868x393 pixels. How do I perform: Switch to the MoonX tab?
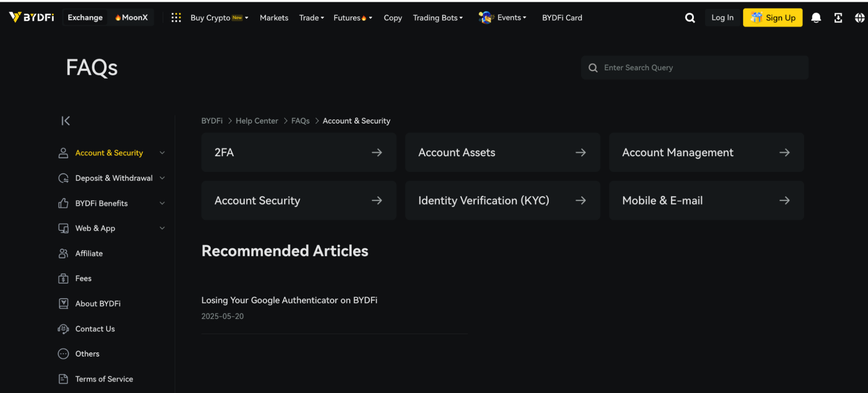click(132, 18)
